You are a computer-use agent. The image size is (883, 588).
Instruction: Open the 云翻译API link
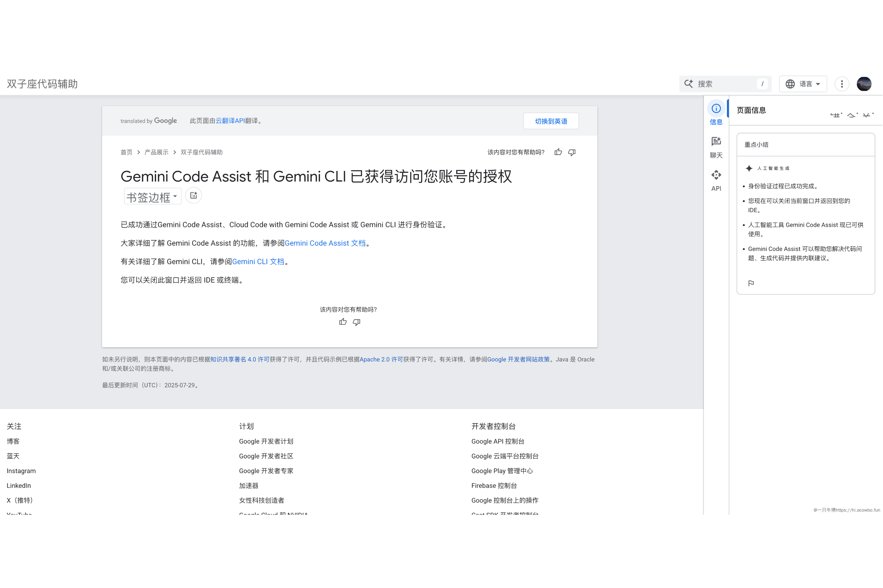click(230, 121)
